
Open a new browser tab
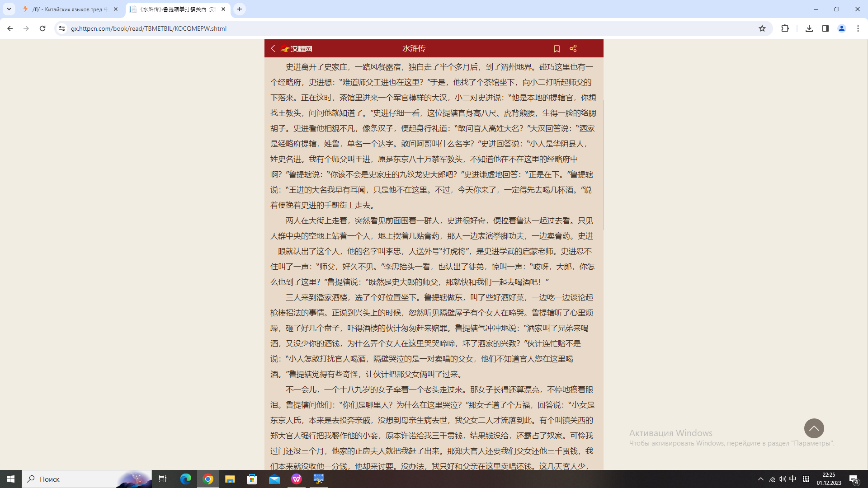coord(240,9)
